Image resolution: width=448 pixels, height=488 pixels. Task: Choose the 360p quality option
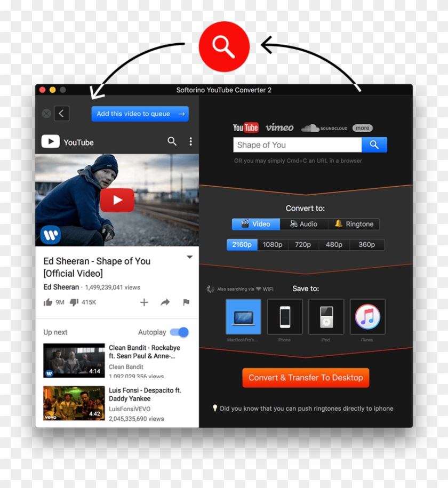coord(366,245)
